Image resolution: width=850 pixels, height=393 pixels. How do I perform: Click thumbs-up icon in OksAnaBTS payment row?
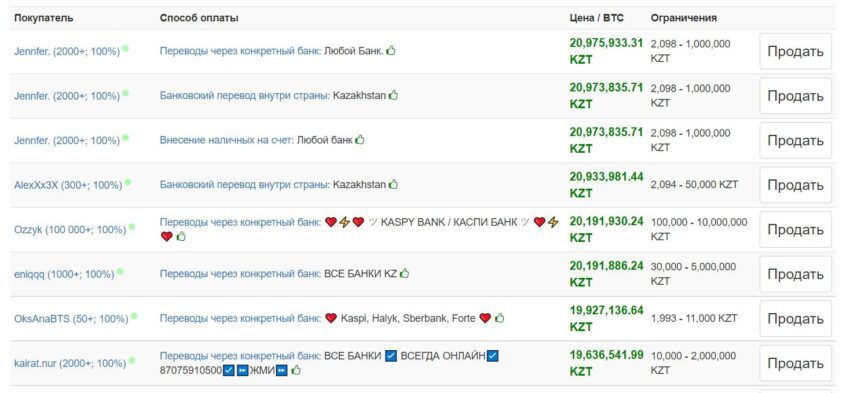point(499,318)
